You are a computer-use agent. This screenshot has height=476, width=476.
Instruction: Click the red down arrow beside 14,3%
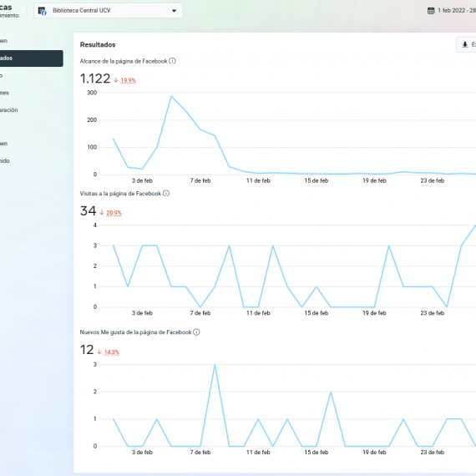pos(99,352)
